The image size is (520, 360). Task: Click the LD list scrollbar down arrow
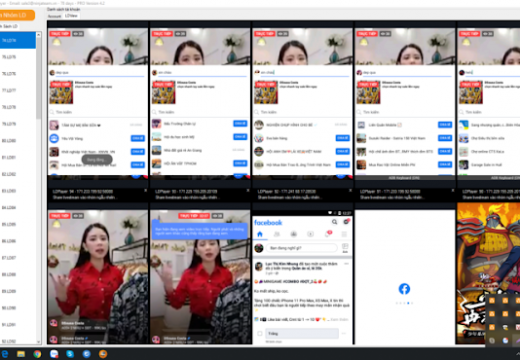coord(39,342)
